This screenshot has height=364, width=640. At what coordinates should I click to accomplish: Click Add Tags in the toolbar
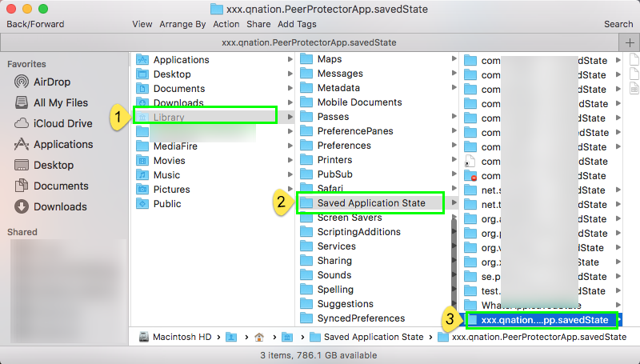297,24
